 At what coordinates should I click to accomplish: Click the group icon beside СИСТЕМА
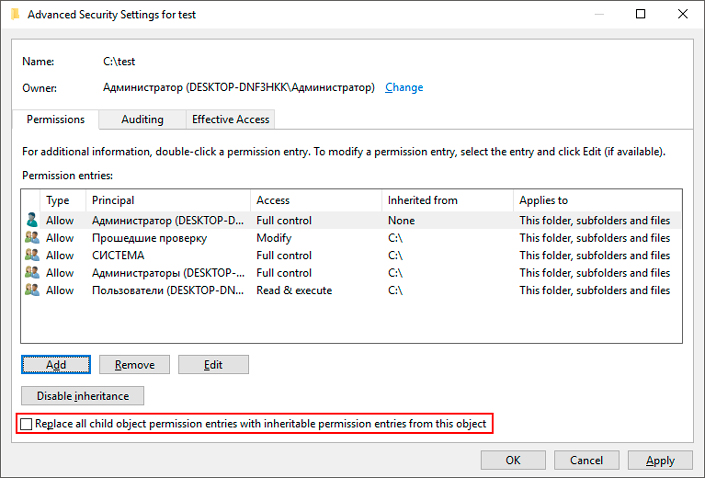coord(32,255)
